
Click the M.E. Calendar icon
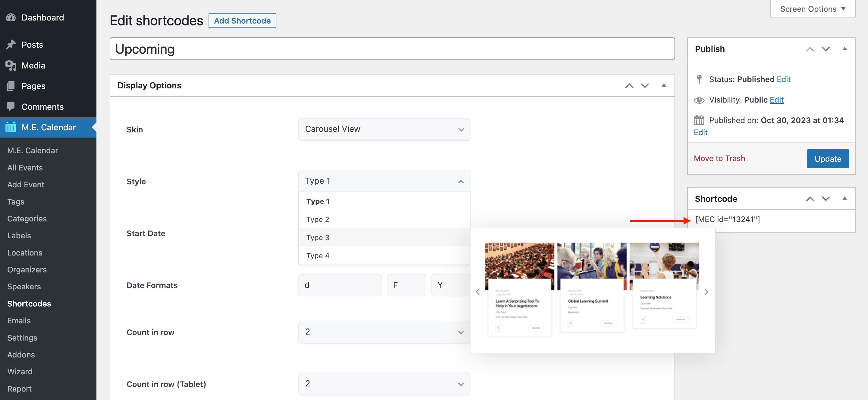11,127
